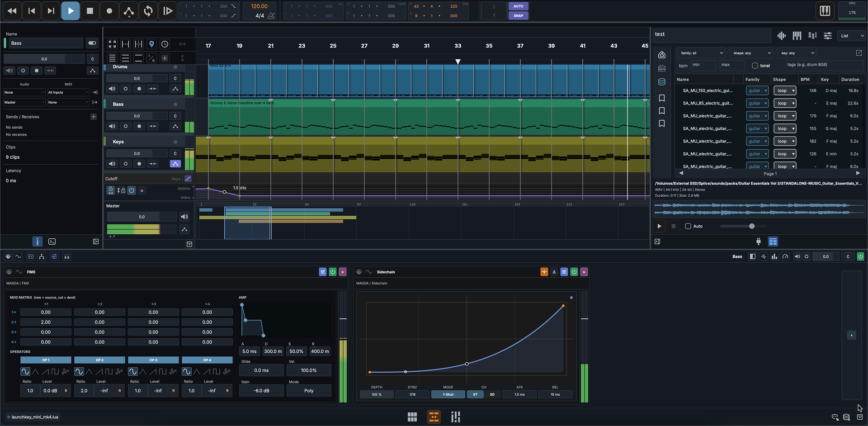868x426 pixels.
Task: Select square waveform for OP 2
Action: click(x=109, y=372)
